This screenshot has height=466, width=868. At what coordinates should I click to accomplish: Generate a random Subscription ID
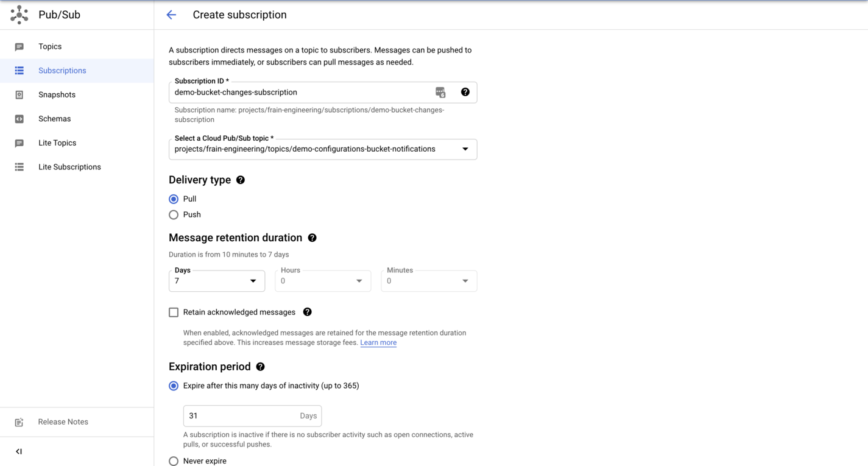(x=440, y=91)
